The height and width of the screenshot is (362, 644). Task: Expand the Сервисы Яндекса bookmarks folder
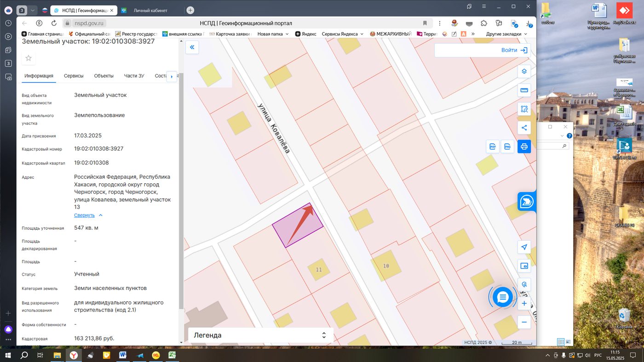[x=343, y=34]
